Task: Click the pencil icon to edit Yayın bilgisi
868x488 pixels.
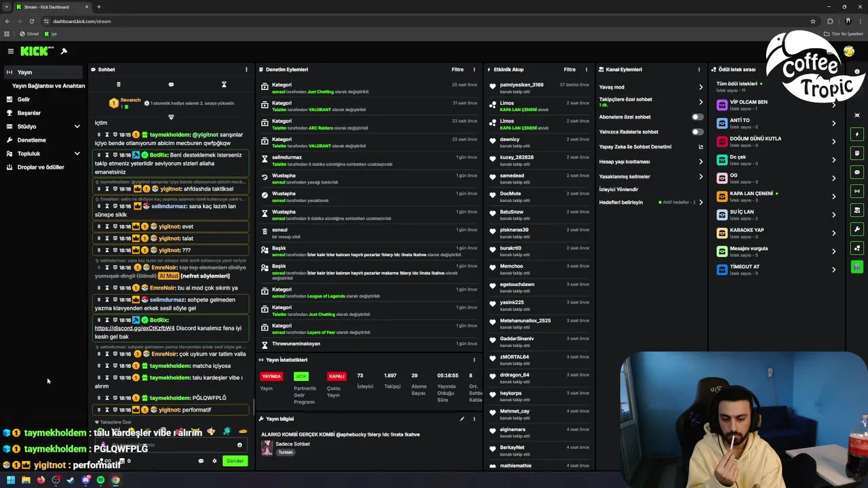Action: pos(462,419)
